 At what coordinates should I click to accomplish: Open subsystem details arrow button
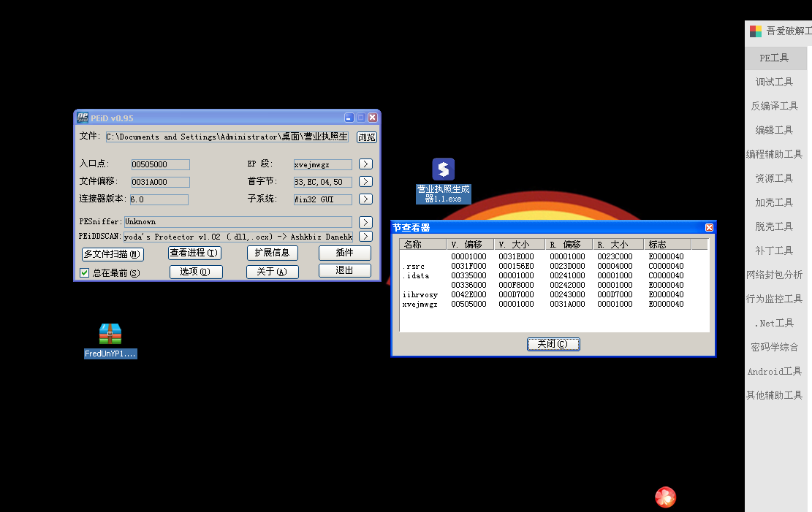pos(365,199)
